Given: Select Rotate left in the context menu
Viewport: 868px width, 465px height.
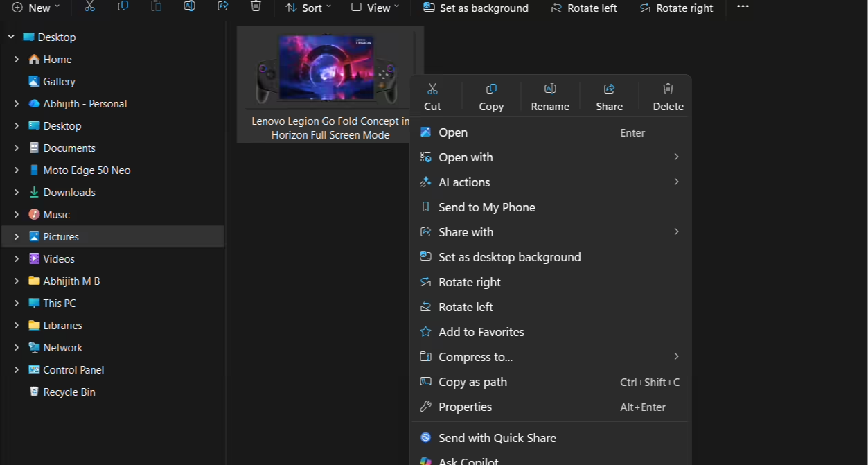Looking at the screenshot, I should click(550, 307).
